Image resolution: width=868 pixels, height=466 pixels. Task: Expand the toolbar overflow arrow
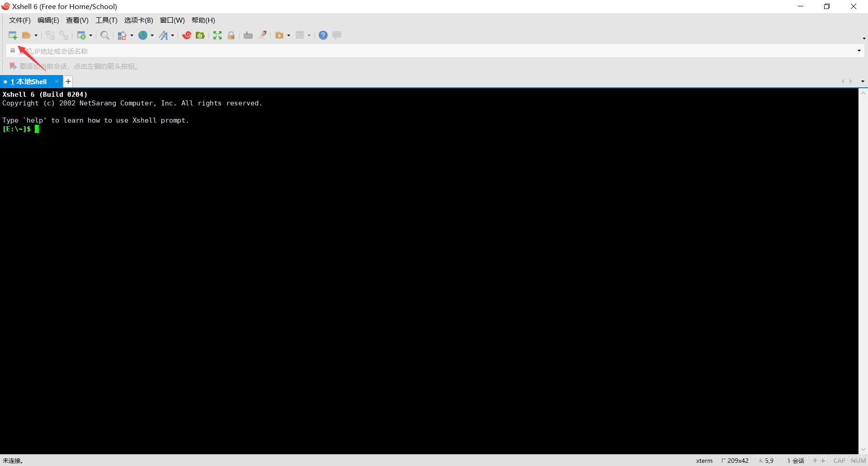pyautogui.click(x=864, y=38)
